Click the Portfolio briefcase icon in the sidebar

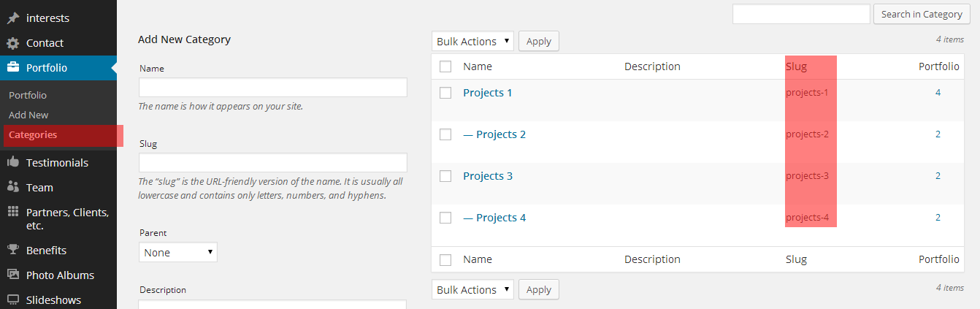13,68
